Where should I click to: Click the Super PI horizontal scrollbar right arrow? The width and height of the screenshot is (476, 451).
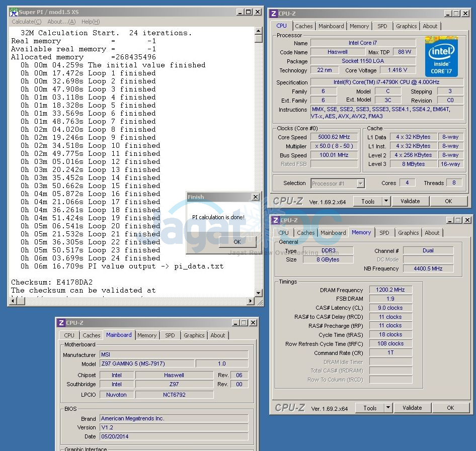[x=251, y=301]
